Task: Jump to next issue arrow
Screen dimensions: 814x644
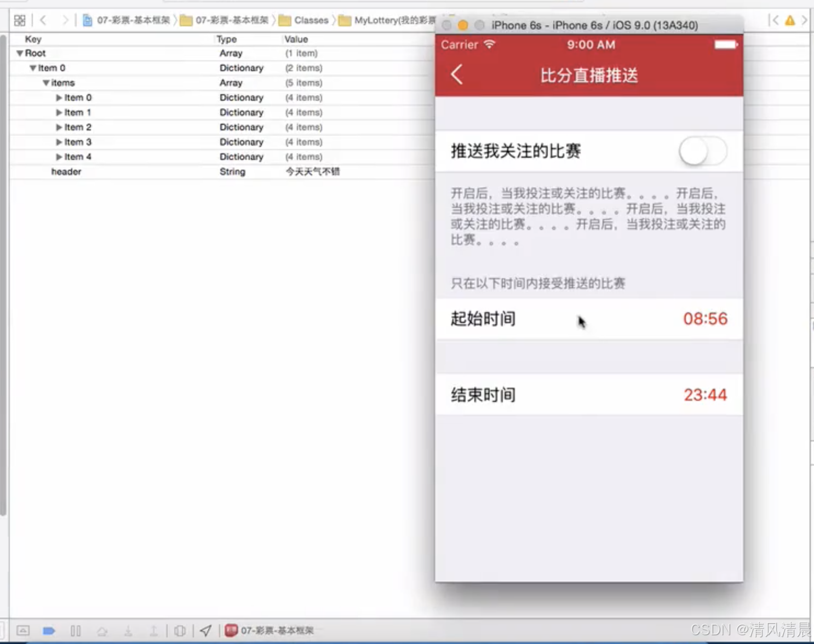Action: point(804,20)
